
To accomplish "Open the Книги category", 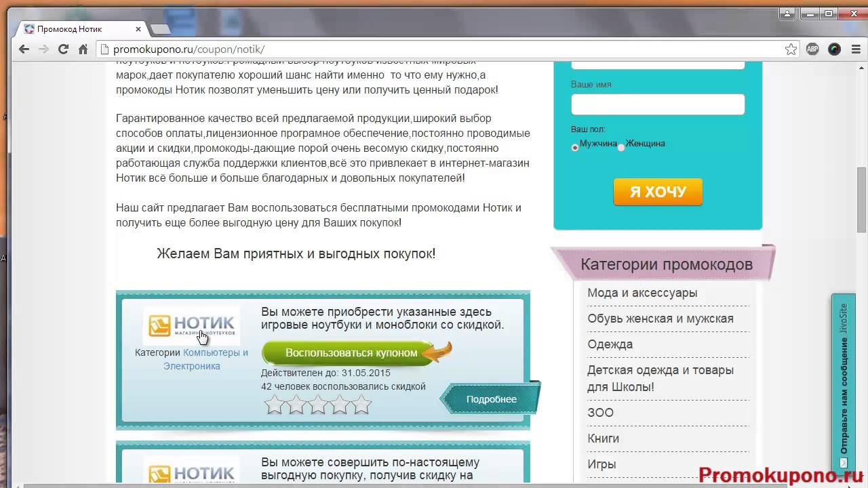I will click(603, 439).
